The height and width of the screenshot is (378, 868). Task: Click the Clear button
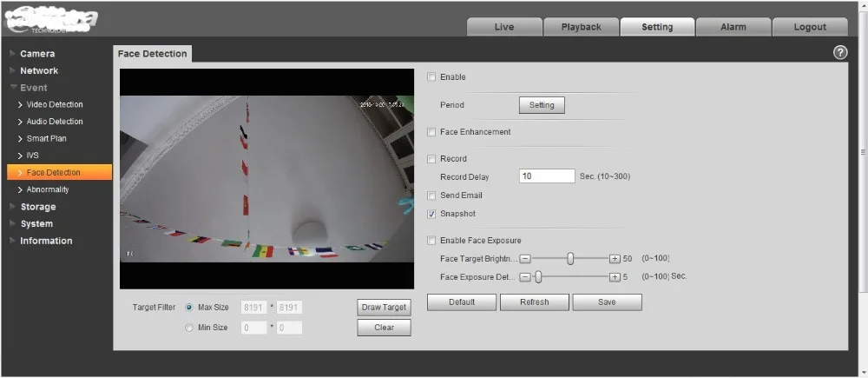385,328
